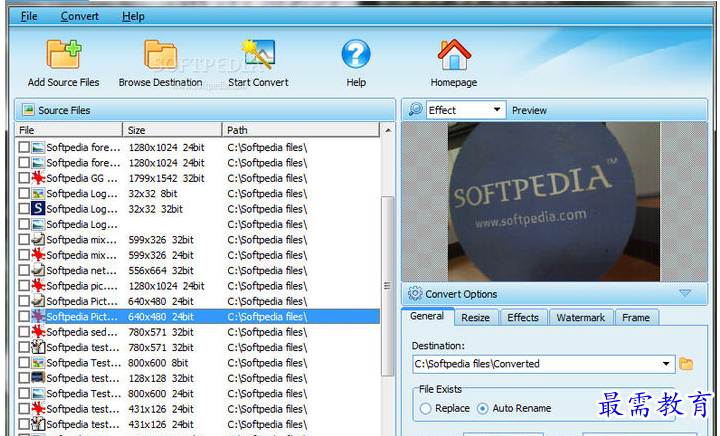Click file icon of Softpedia pic 1280x1024 row
Screen dimensions: 720x436
point(38,285)
